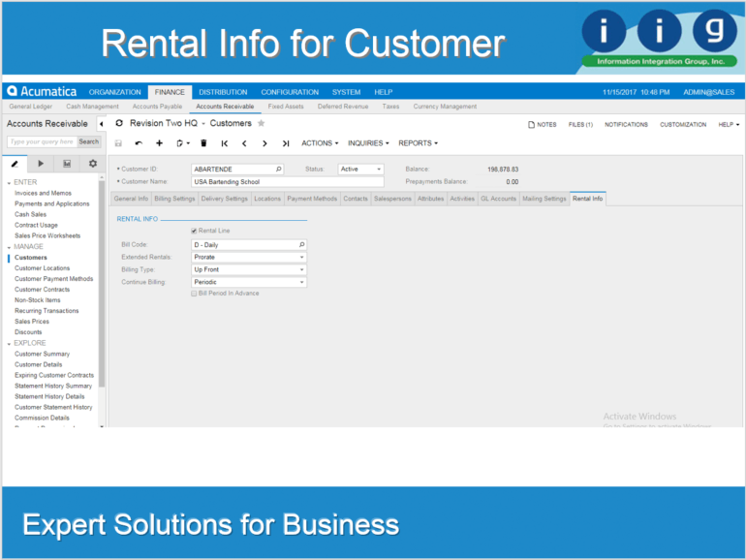Open Files (1) link
Screen dimensions: 746x560
(580, 125)
